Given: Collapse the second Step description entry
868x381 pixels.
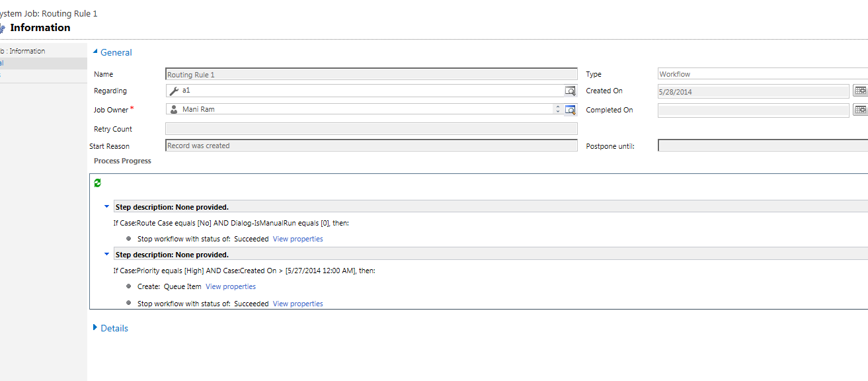Looking at the screenshot, I should pyautogui.click(x=106, y=254).
